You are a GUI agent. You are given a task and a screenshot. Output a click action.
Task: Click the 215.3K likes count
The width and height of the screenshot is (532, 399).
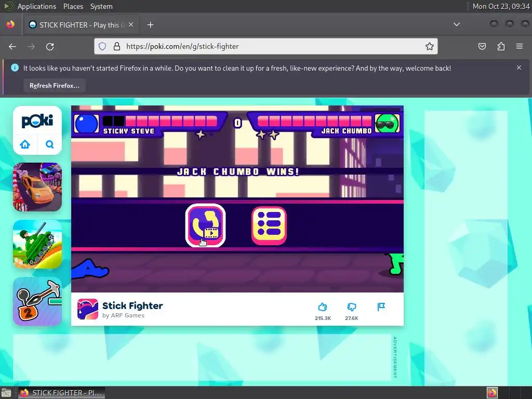click(x=323, y=318)
